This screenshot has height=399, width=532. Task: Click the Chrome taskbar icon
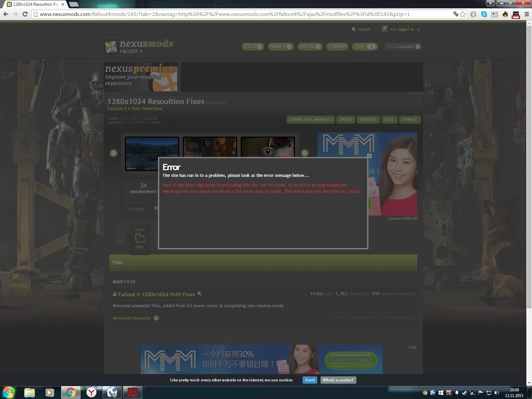tap(70, 393)
